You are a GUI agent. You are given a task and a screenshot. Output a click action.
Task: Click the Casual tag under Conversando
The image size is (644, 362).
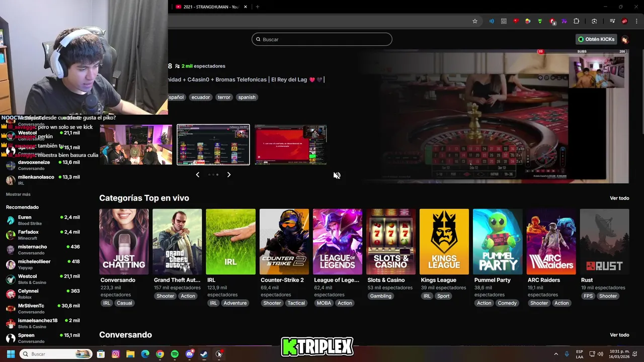click(x=124, y=303)
